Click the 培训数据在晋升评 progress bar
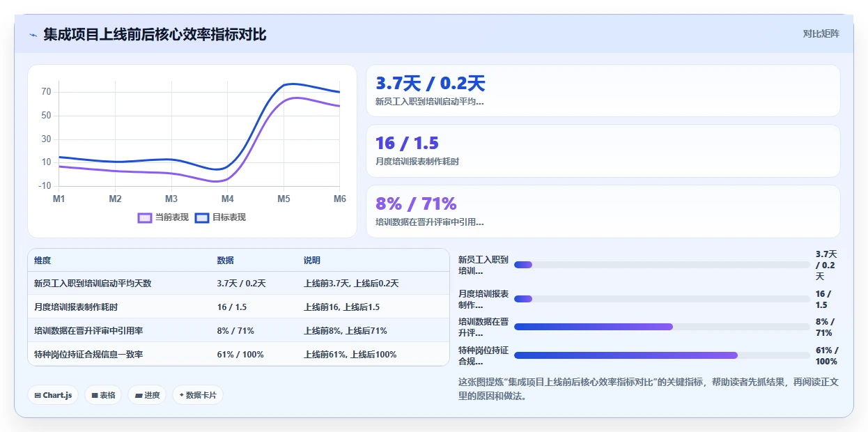The image size is (868, 432). pos(662,327)
